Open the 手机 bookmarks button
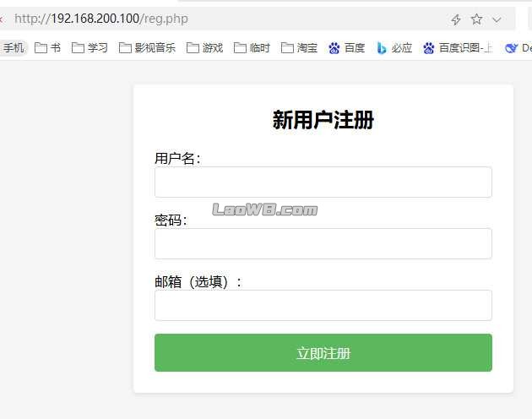This screenshot has width=532, height=419. click(x=14, y=48)
